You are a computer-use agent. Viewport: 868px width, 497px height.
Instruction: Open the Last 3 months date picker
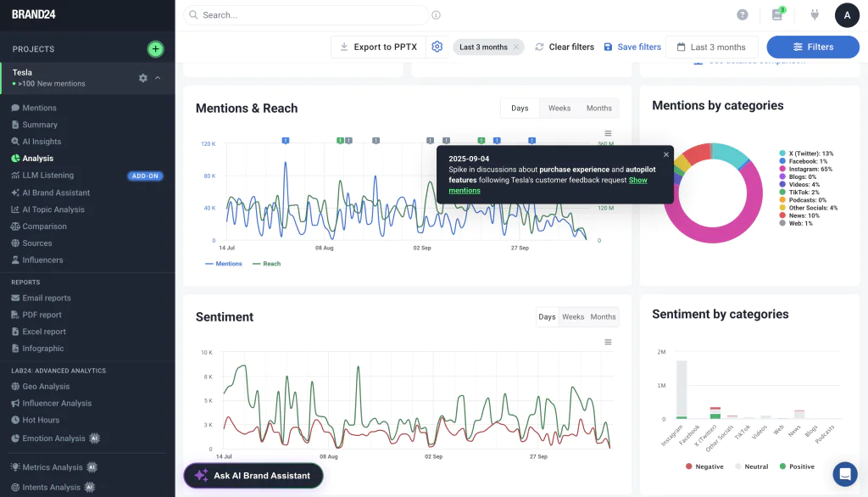[x=711, y=47]
